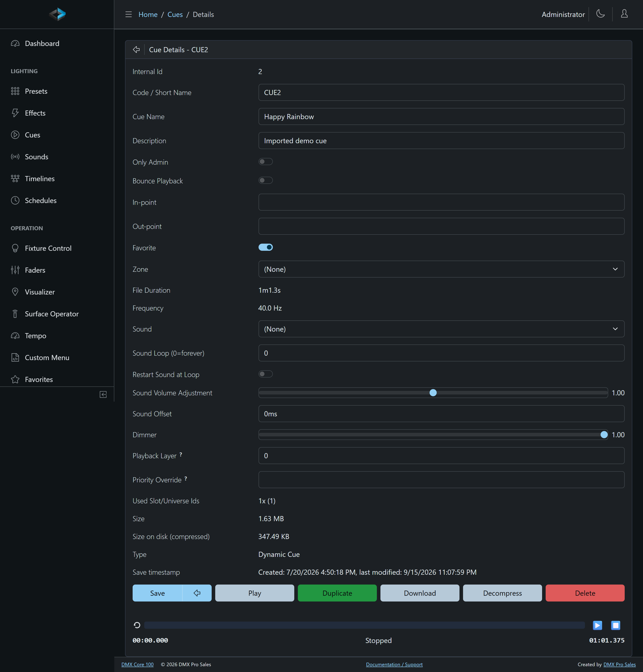Image resolution: width=643 pixels, height=672 pixels.
Task: Click the Schedules clock icon
Action: tap(15, 200)
